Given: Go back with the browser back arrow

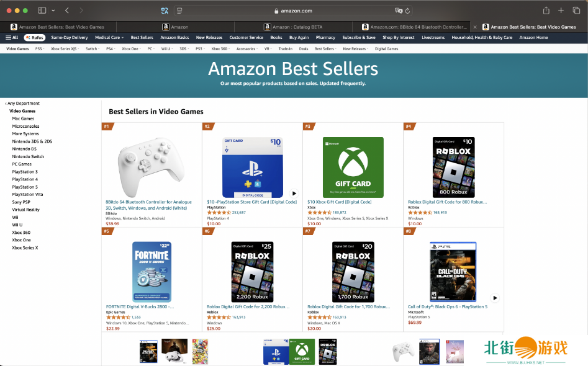Looking at the screenshot, I should tap(67, 11).
